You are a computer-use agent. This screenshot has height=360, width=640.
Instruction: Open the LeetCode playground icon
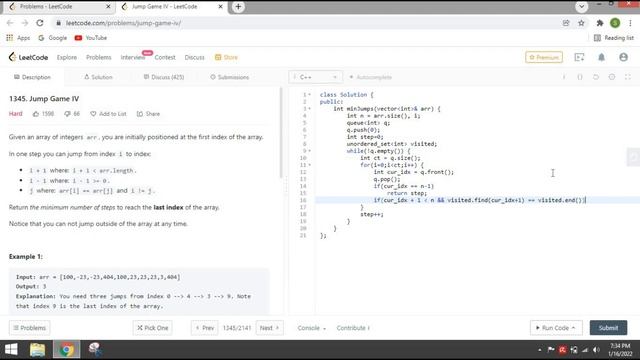(x=579, y=58)
